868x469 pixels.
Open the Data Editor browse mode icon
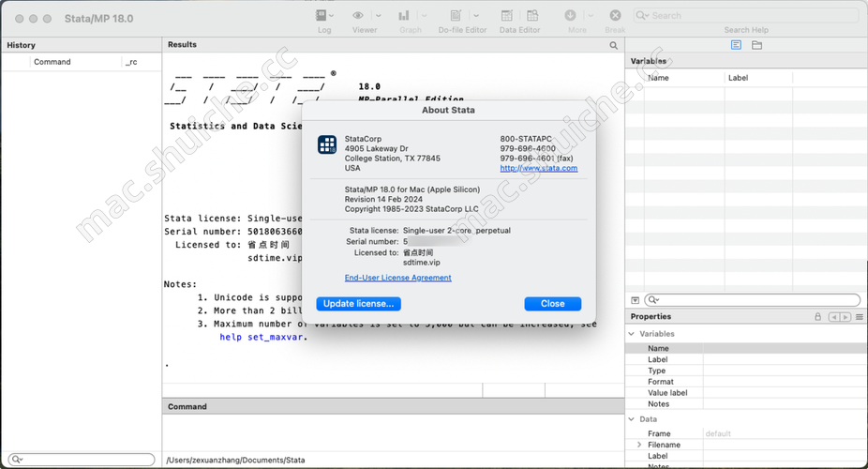(532, 16)
